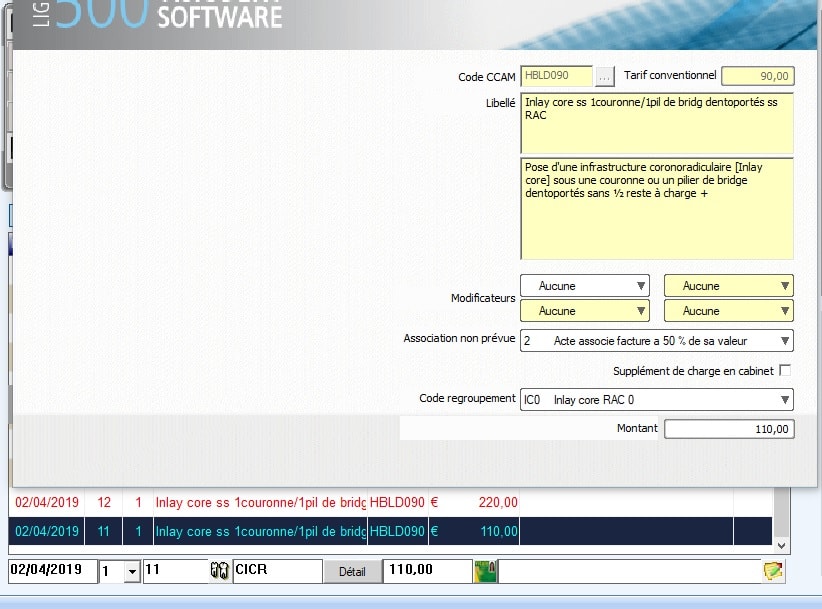Viewport: 822px width, 609px height.
Task: Click the note edit icon at bottom right
Action: tap(772, 571)
